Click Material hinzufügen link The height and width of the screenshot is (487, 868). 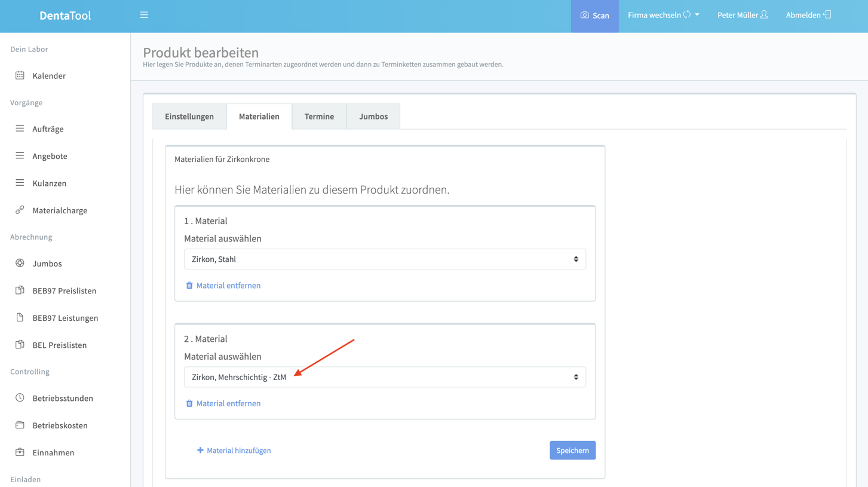click(x=234, y=451)
